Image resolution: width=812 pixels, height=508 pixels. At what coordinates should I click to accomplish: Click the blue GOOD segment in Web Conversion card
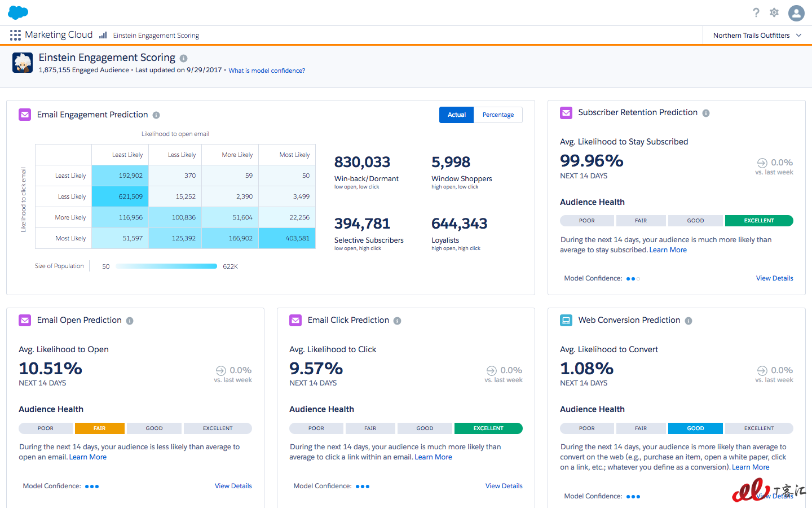[x=695, y=428]
